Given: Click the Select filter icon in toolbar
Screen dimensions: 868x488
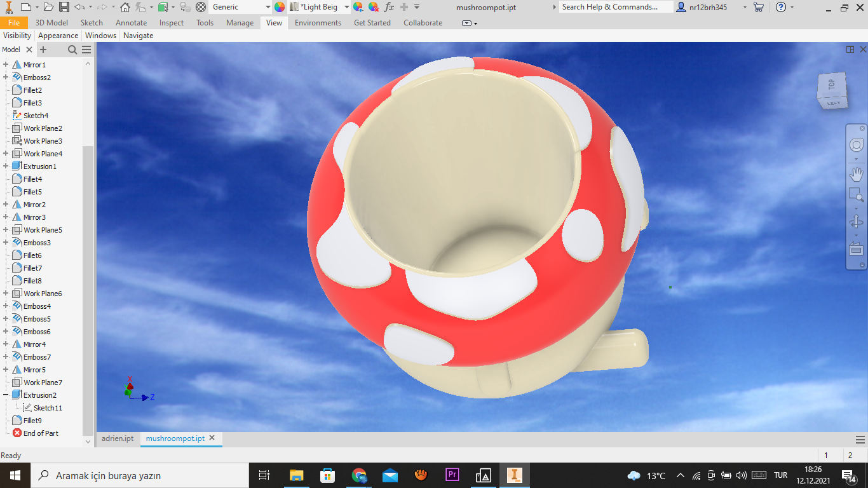Looking at the screenshot, I should (162, 7).
